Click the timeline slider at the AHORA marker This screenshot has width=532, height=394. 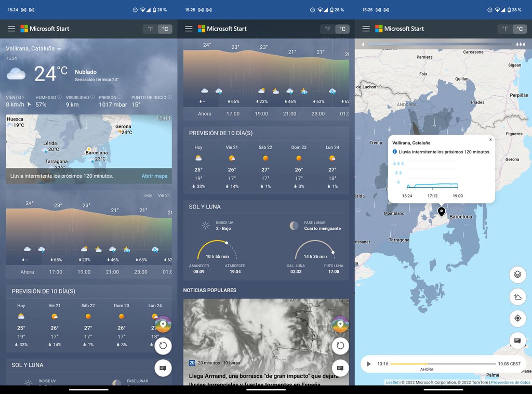coord(426,364)
